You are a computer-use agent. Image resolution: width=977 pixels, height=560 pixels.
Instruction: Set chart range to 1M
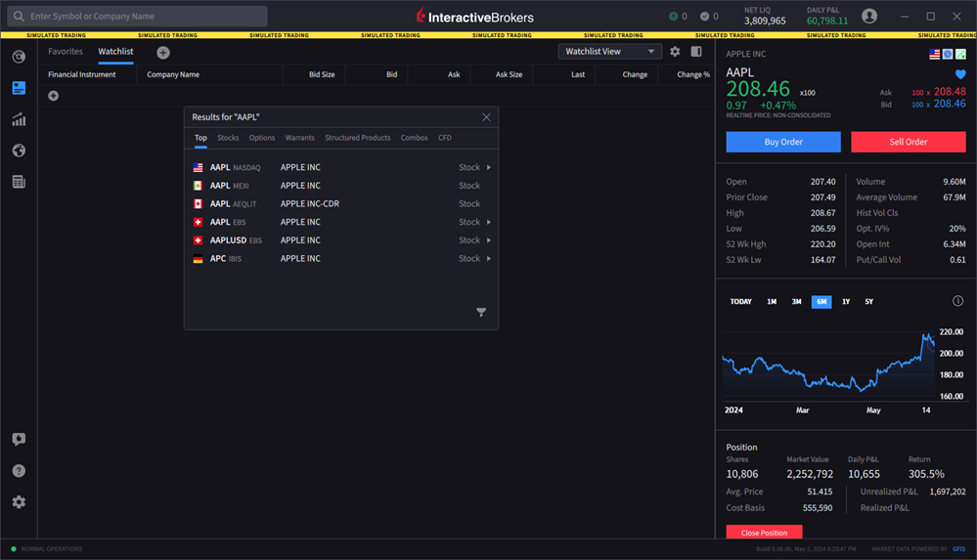[772, 301]
